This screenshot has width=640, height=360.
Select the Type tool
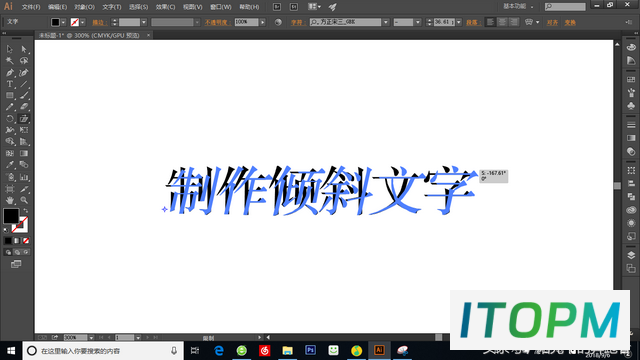click(x=10, y=84)
